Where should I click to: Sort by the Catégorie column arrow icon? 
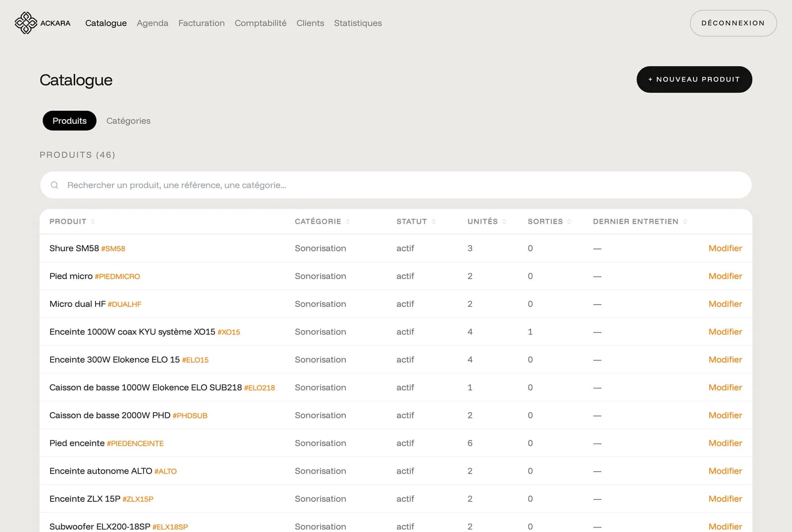348,222
